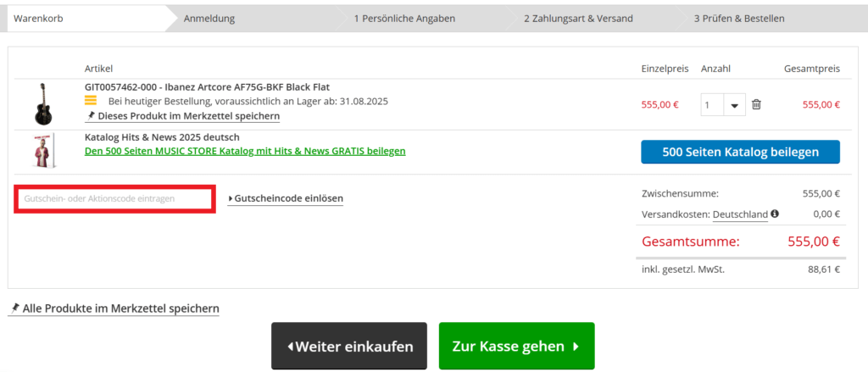The width and height of the screenshot is (868, 372).
Task: Open the 1 Persönliche Angaben step
Action: coord(404,19)
